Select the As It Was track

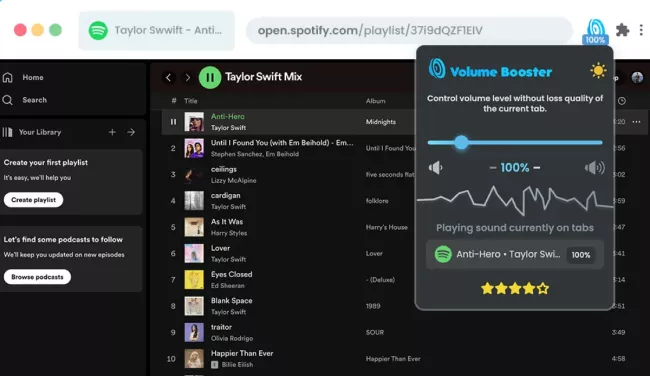(227, 222)
